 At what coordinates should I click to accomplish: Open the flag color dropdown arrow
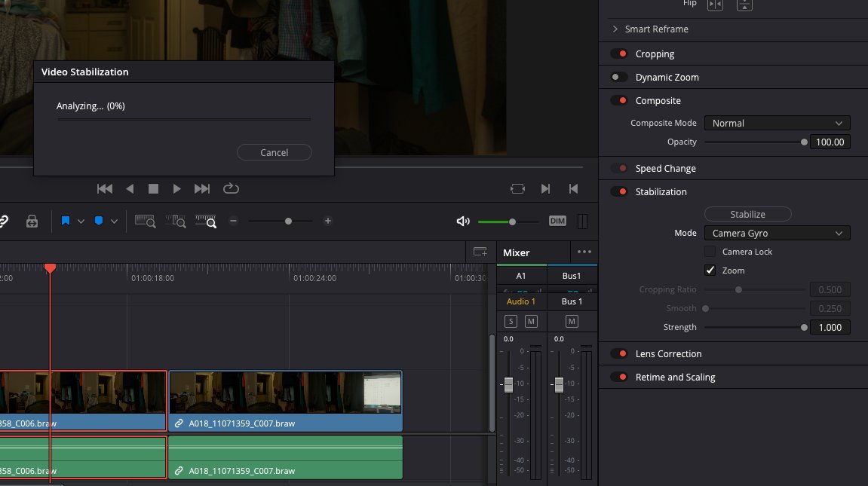pos(81,222)
